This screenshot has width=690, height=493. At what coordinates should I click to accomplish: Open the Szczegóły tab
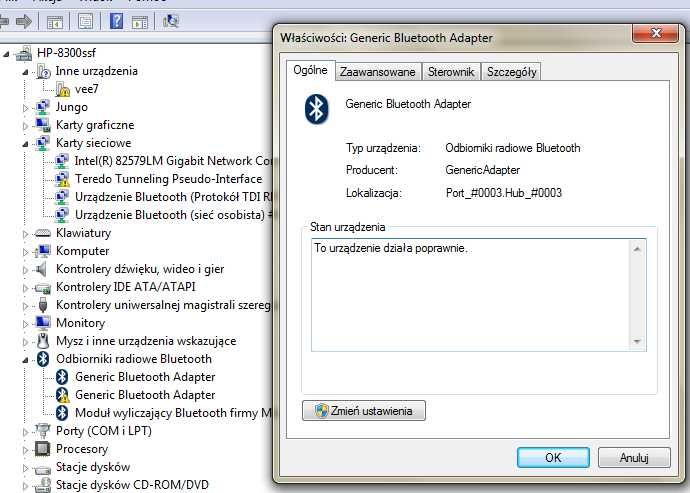point(511,72)
